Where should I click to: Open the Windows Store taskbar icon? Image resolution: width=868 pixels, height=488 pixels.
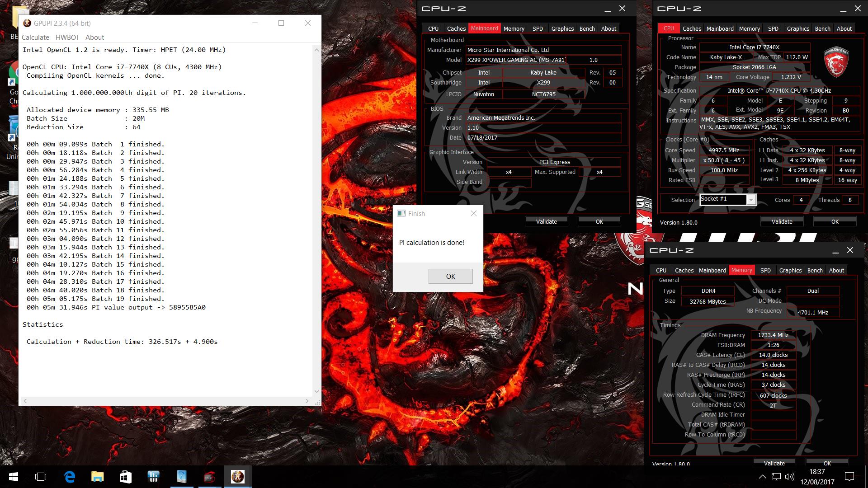(126, 477)
